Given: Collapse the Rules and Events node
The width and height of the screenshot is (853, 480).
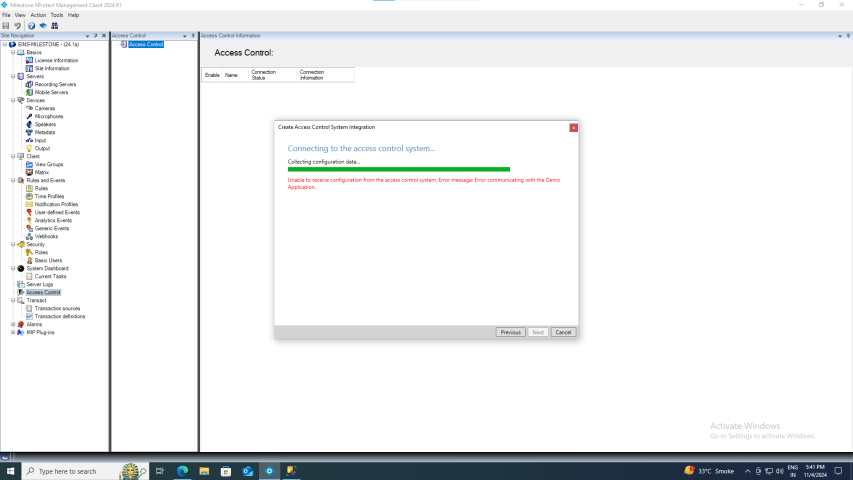Looking at the screenshot, I should click(12, 180).
